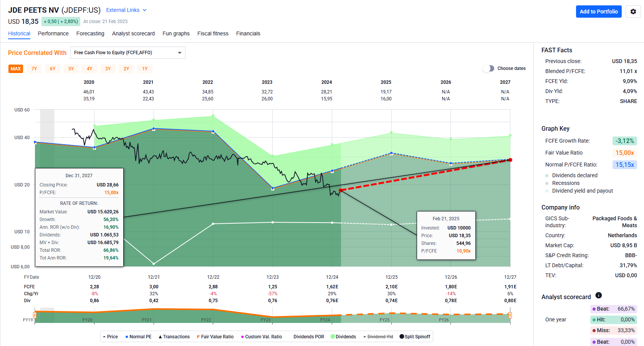
Task: Click the red endpoint marker at 2027
Action: pyautogui.click(x=510, y=160)
